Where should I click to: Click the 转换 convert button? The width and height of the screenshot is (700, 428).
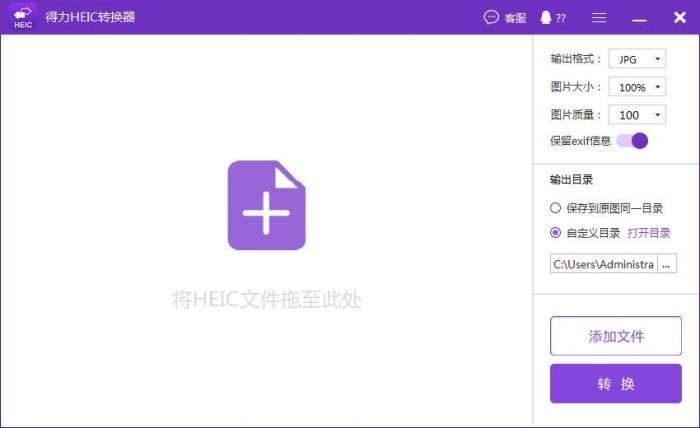click(616, 384)
